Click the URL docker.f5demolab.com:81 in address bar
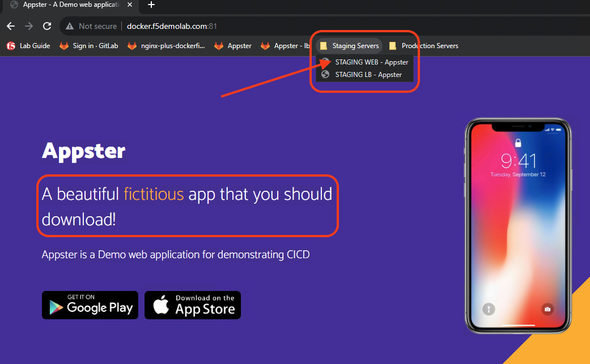 coord(172,26)
